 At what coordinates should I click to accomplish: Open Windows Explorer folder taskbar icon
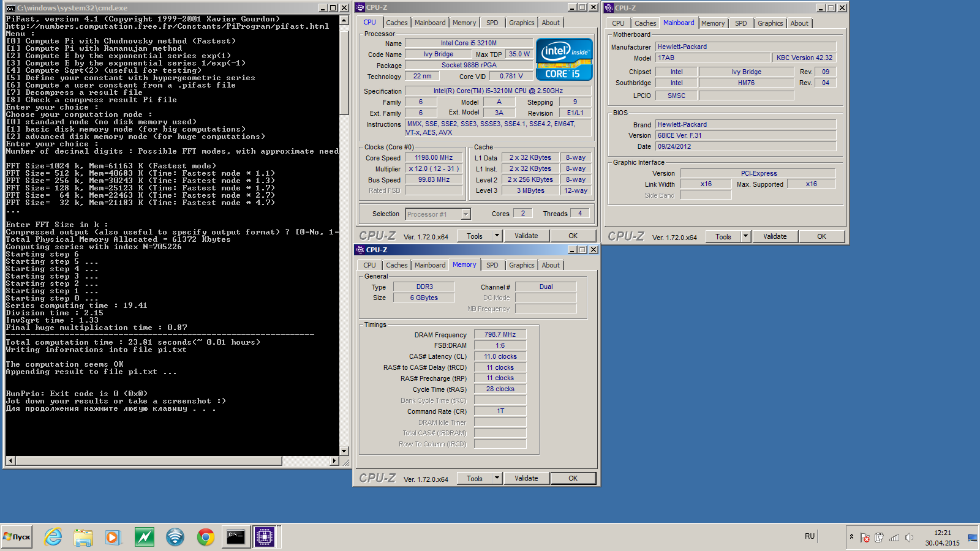[83, 537]
